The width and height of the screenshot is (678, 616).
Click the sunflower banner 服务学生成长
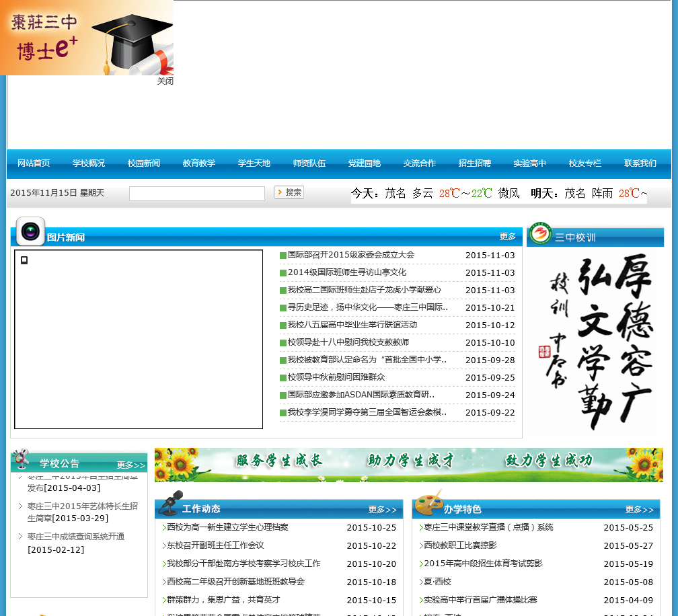point(409,465)
